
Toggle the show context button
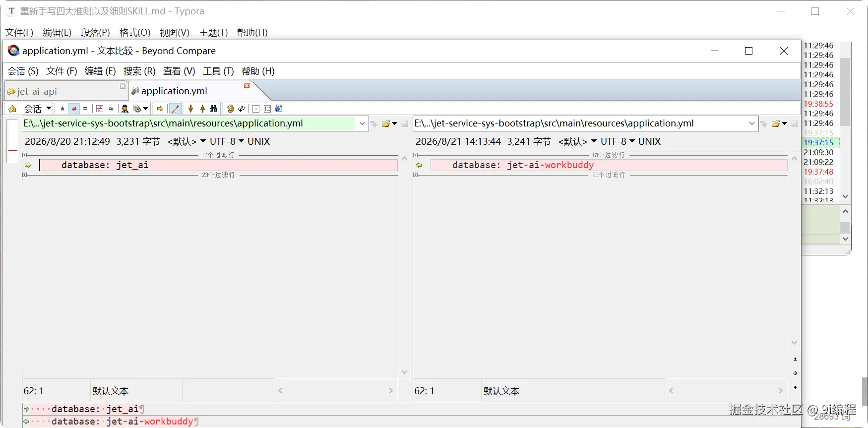pyautogui.click(x=100, y=109)
